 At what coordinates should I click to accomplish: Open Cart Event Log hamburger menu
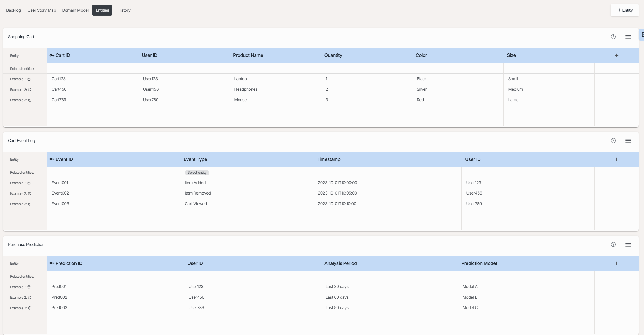(x=628, y=141)
